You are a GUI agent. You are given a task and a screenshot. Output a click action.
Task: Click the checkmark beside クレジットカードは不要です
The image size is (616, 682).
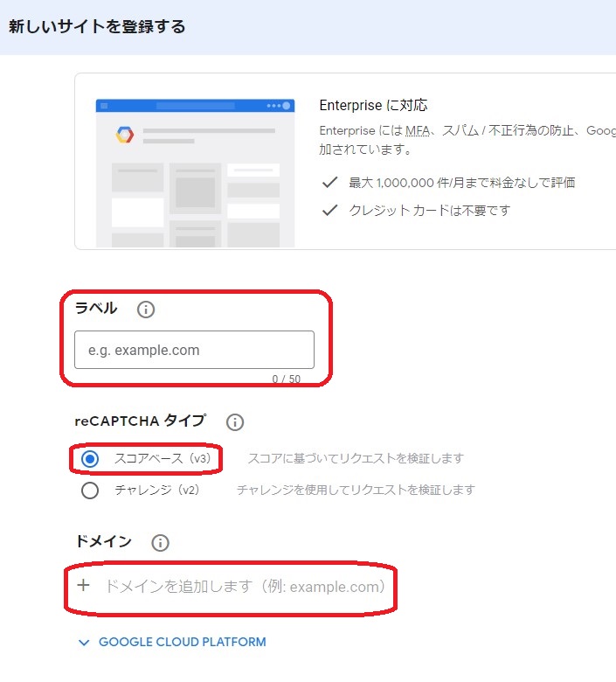(329, 210)
